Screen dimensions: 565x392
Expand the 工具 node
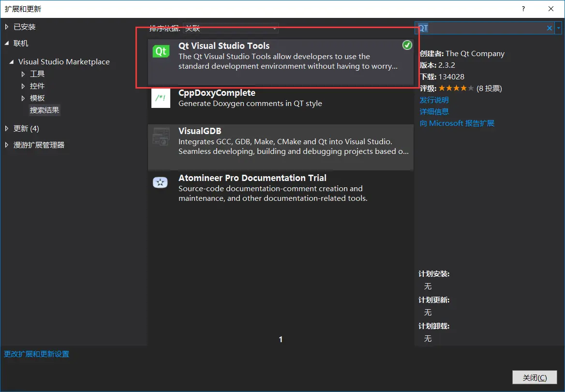click(23, 75)
